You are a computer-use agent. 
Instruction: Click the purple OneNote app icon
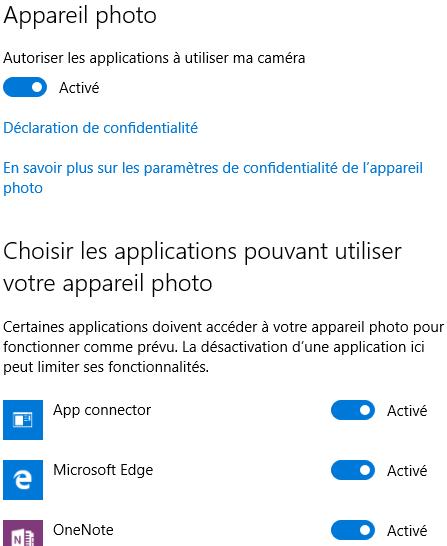click(x=23, y=533)
